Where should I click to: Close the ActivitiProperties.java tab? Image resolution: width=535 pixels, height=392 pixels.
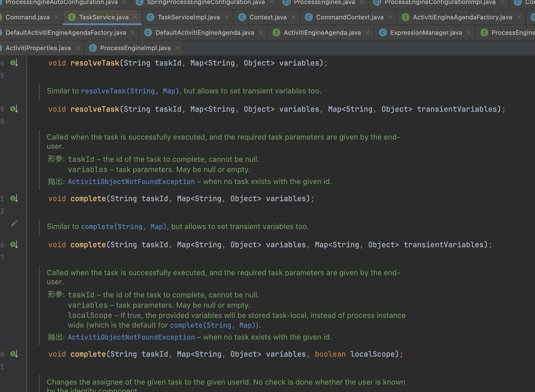(x=77, y=48)
